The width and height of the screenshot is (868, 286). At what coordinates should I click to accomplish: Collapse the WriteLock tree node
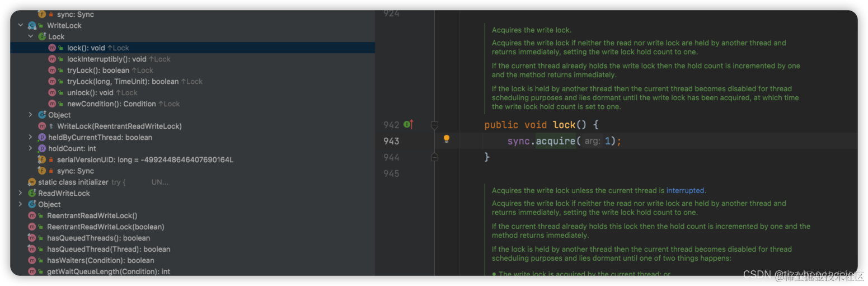coord(21,26)
